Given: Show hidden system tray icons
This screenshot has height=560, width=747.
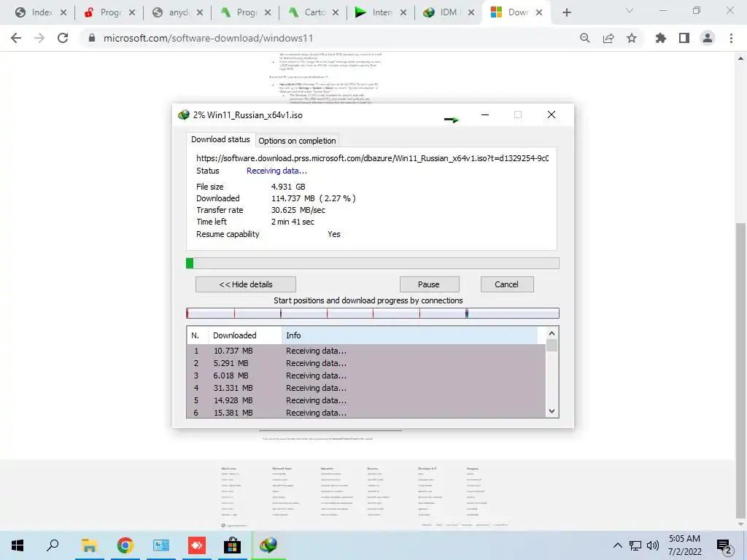Looking at the screenshot, I should pyautogui.click(x=617, y=545).
